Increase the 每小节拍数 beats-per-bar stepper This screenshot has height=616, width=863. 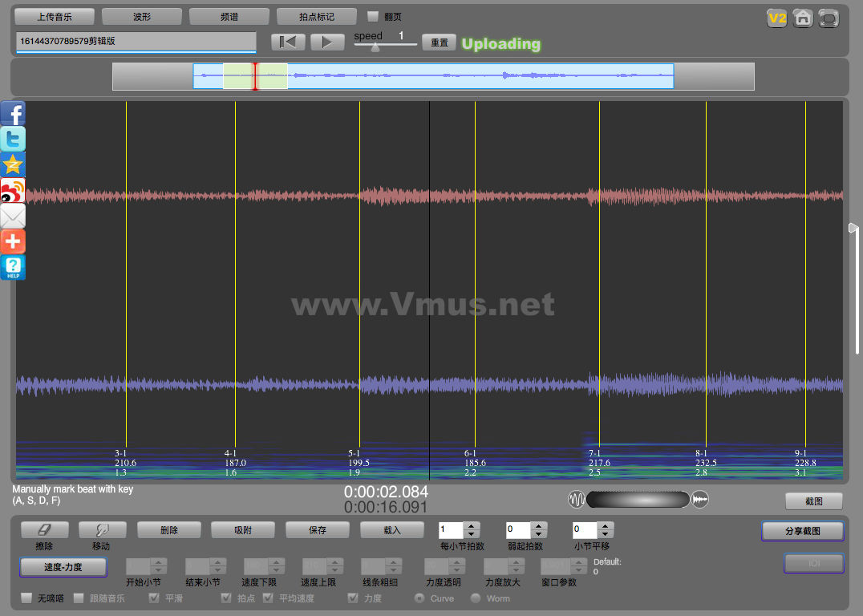[x=472, y=526]
